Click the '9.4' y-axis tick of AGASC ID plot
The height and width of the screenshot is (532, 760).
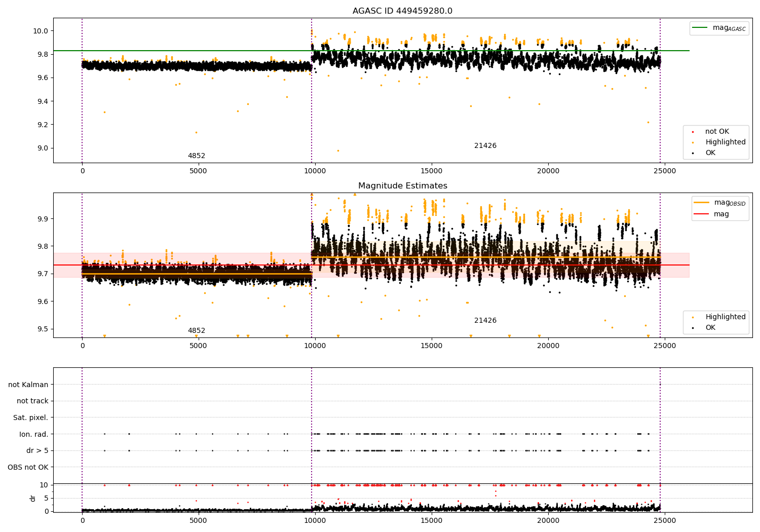click(43, 101)
